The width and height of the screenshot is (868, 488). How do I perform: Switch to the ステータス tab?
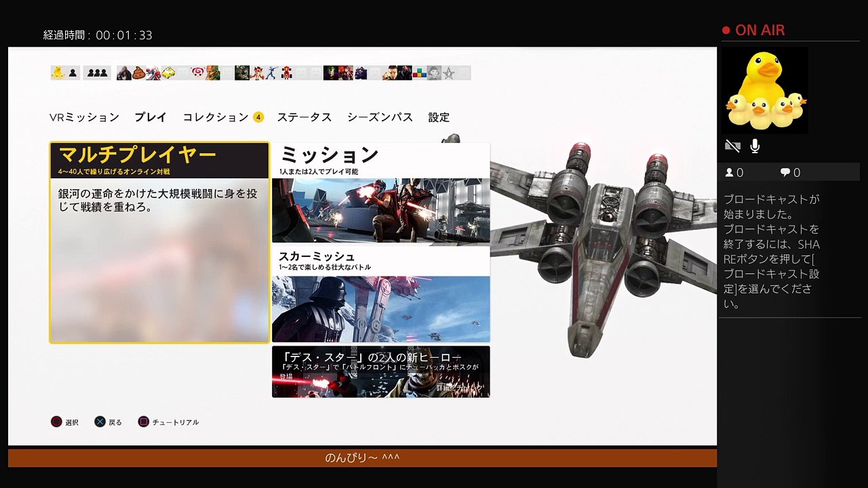[304, 117]
